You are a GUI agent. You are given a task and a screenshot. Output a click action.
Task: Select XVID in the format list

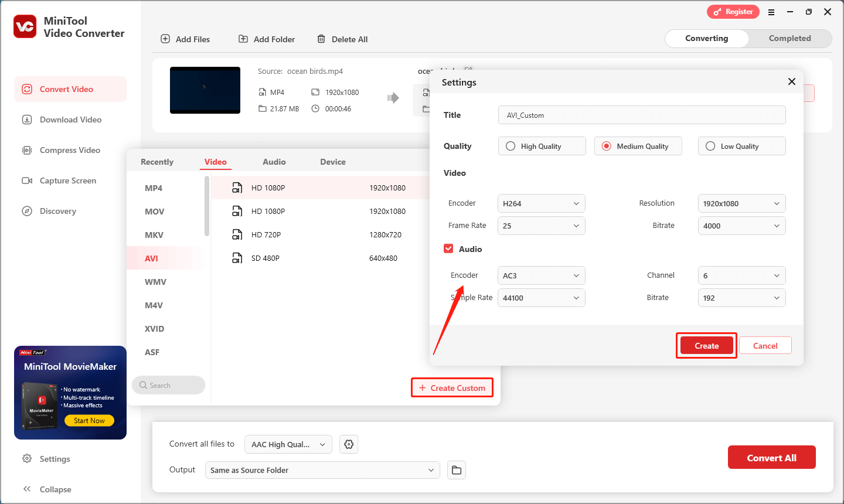(x=154, y=329)
